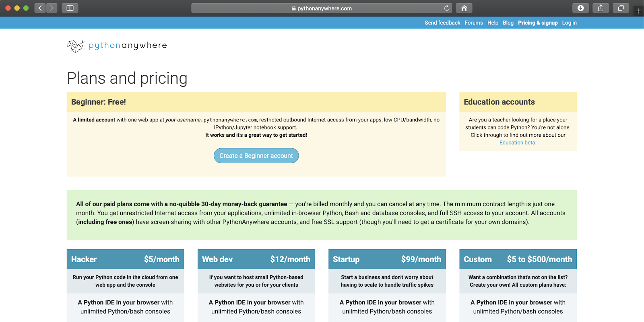Screen dimensions: 644x322
Task: Go back using Safari's back arrow
Action: pos(40,8)
